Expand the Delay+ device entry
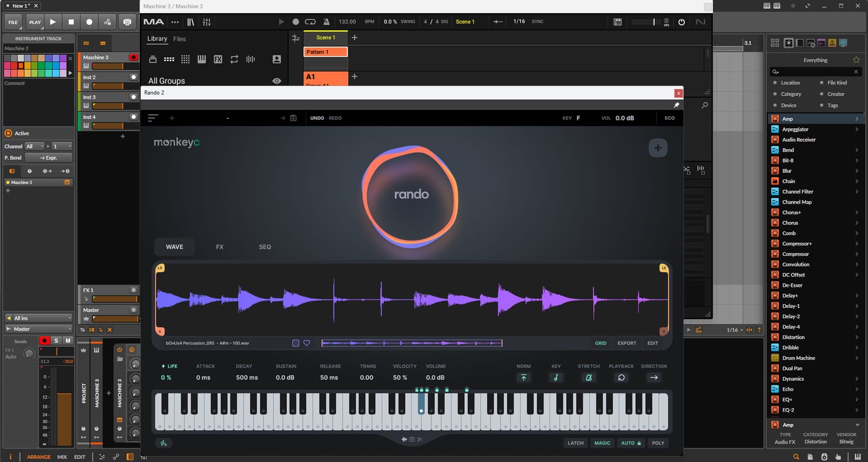The image size is (868, 462). (856, 296)
